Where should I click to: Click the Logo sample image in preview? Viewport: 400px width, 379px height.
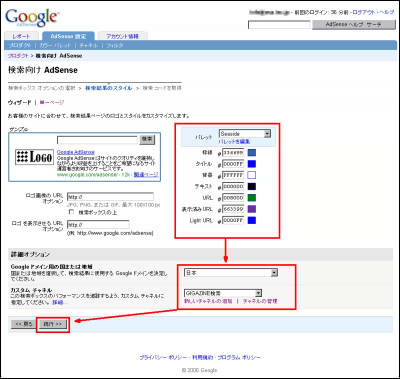click(34, 157)
